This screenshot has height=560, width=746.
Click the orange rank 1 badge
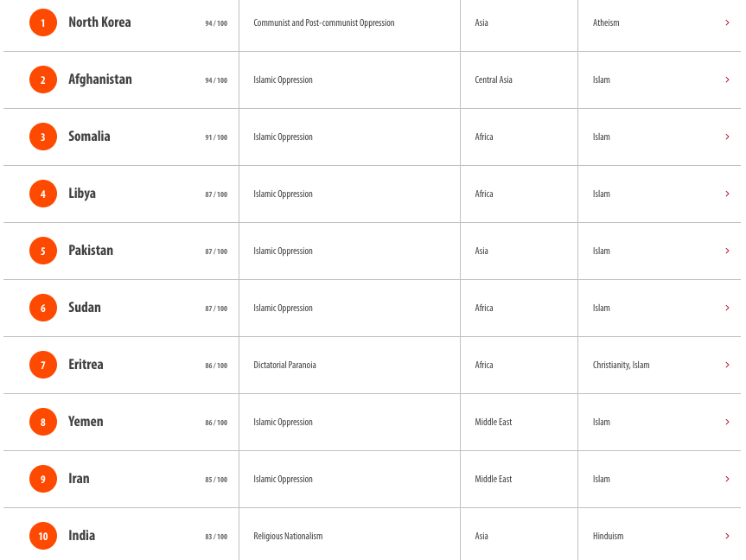tap(43, 22)
